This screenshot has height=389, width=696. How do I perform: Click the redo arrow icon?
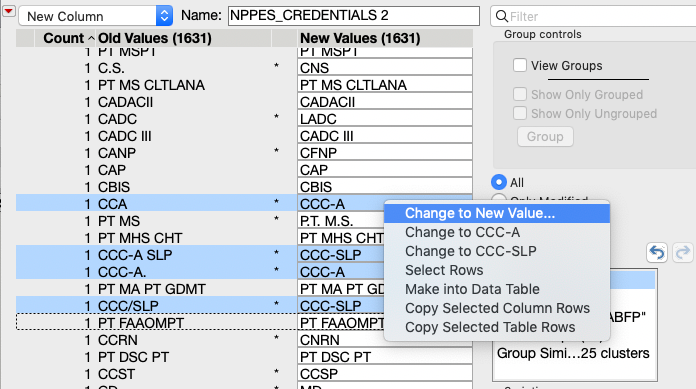(x=683, y=253)
